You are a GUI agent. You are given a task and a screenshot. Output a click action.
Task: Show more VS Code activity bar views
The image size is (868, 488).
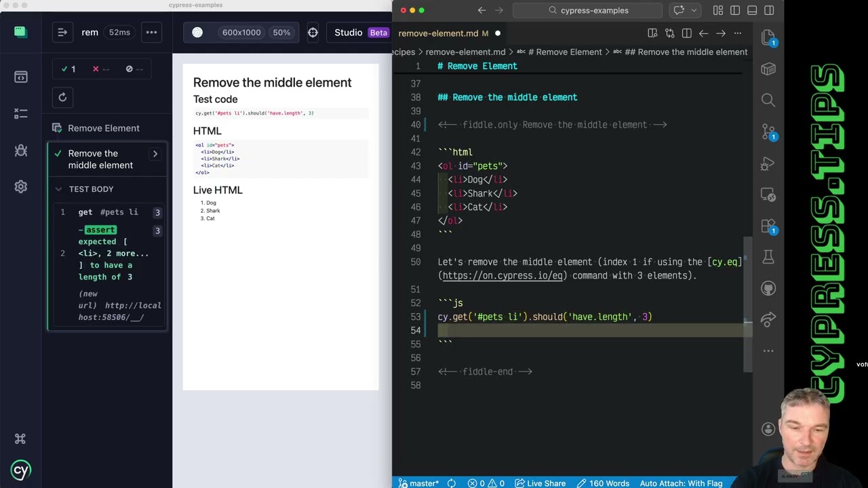pos(768,351)
